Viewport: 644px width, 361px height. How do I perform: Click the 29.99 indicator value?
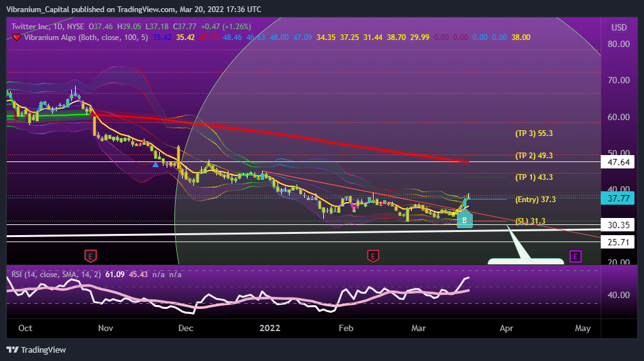pyautogui.click(x=420, y=37)
